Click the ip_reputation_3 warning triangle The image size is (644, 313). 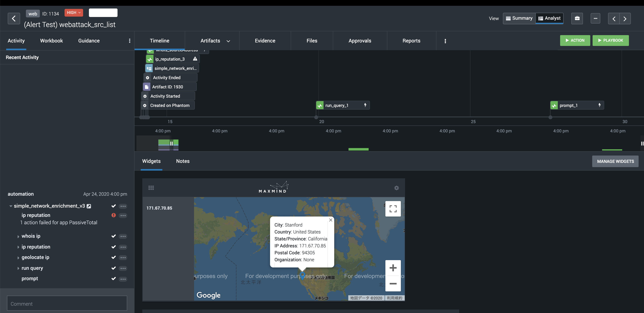tap(195, 59)
